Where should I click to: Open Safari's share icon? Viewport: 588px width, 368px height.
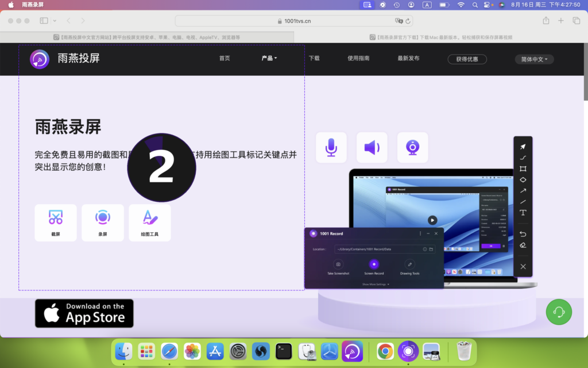coord(546,21)
